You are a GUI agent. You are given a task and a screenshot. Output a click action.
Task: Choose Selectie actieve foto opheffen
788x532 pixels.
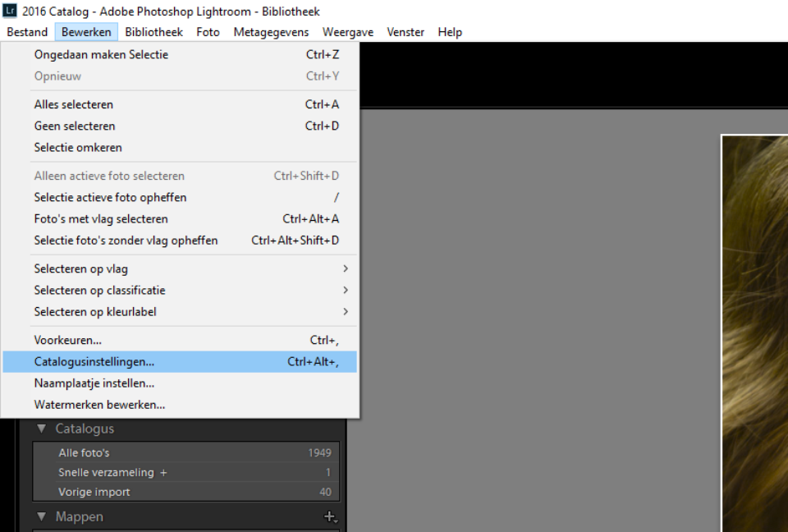(x=180, y=197)
